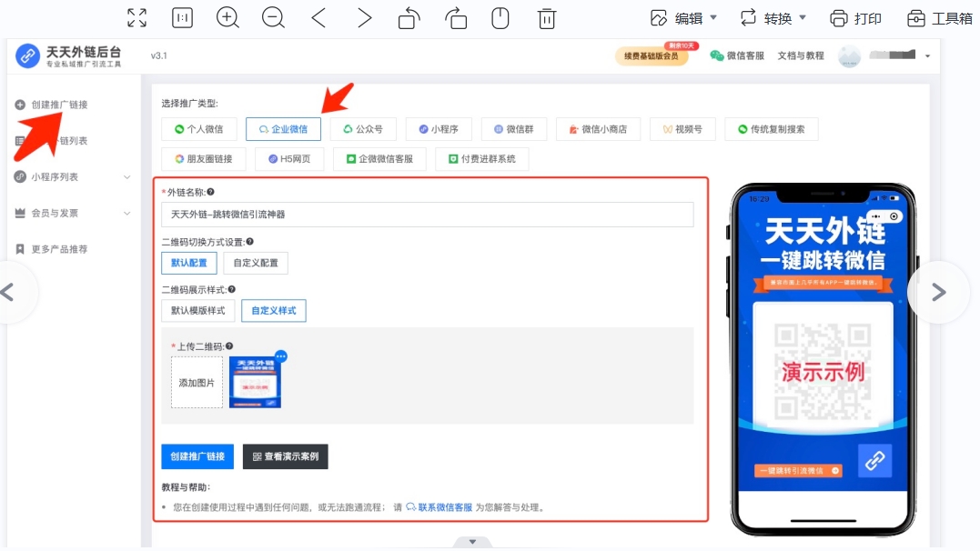
Task: Open the 工具箱 toolbox
Action: [x=940, y=18]
